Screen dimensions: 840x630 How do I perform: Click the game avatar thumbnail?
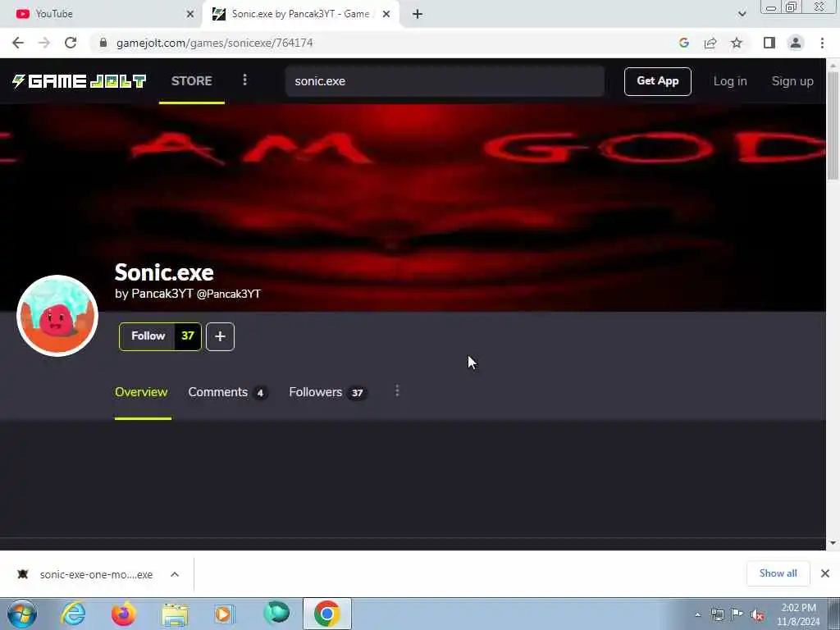[57, 316]
